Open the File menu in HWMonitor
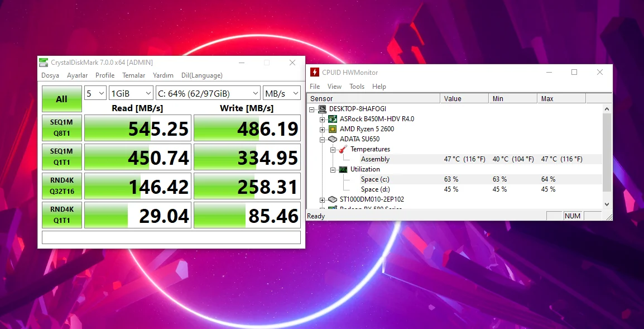The height and width of the screenshot is (329, 644). coord(315,87)
